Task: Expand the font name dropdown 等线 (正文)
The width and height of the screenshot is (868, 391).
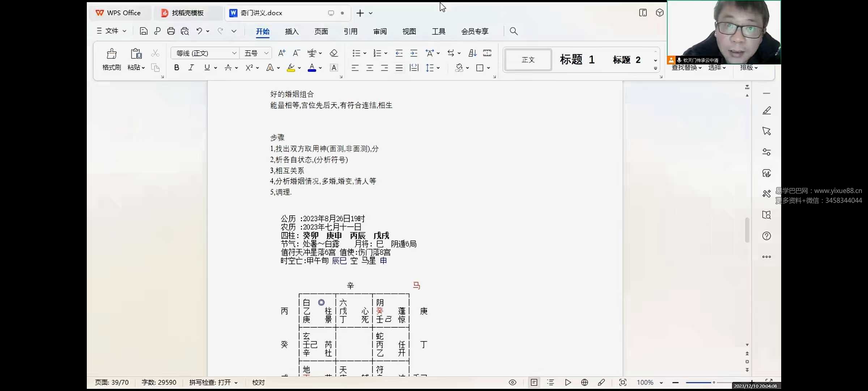Action: click(204, 53)
